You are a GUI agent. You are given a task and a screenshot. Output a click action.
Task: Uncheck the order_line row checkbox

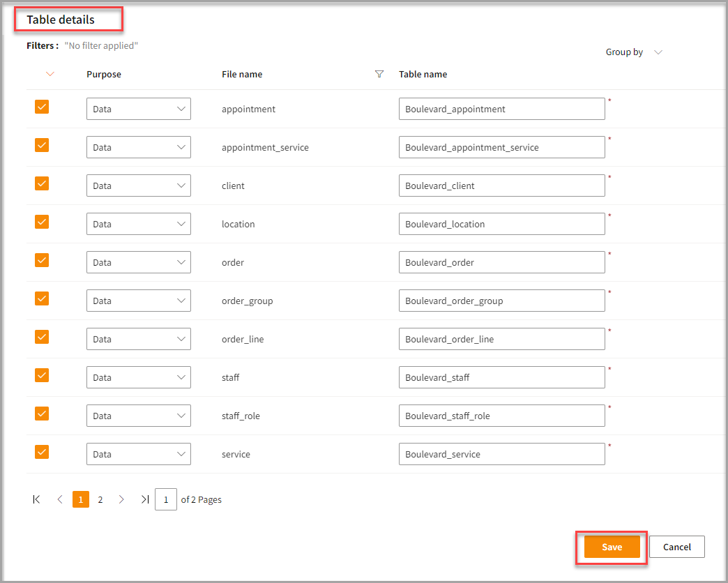(x=42, y=337)
